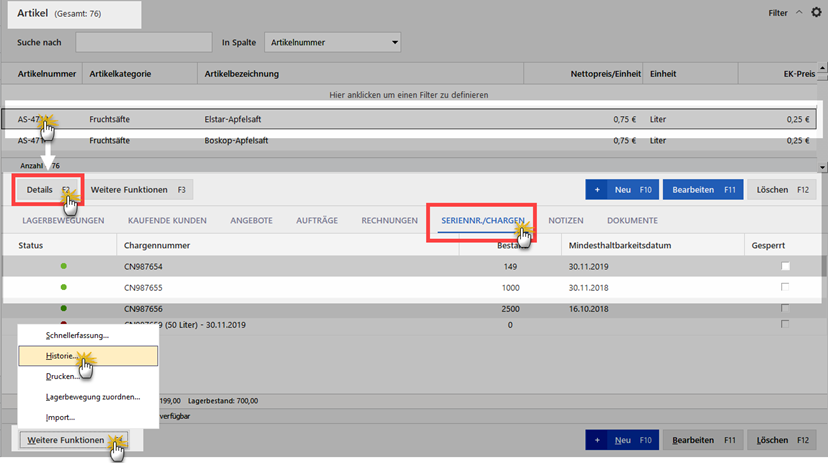The height and width of the screenshot is (463, 828).
Task: Select the Seriennr./Chargen tab
Action: click(483, 221)
